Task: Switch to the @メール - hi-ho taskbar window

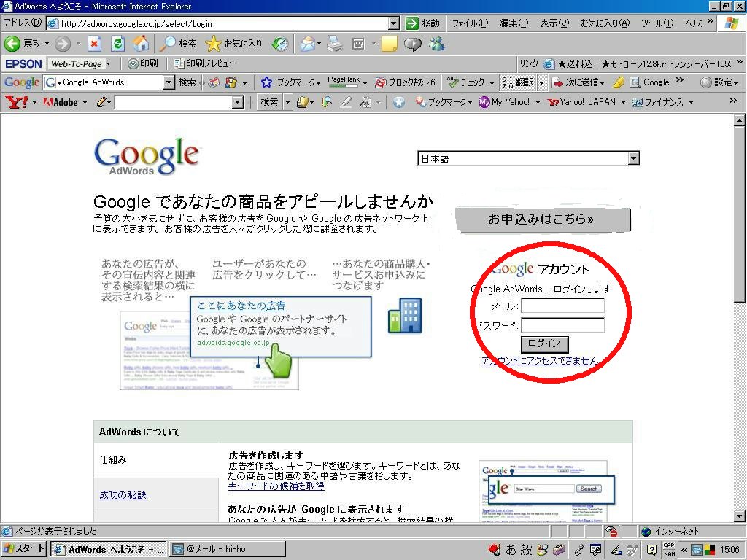Action: tap(228, 549)
